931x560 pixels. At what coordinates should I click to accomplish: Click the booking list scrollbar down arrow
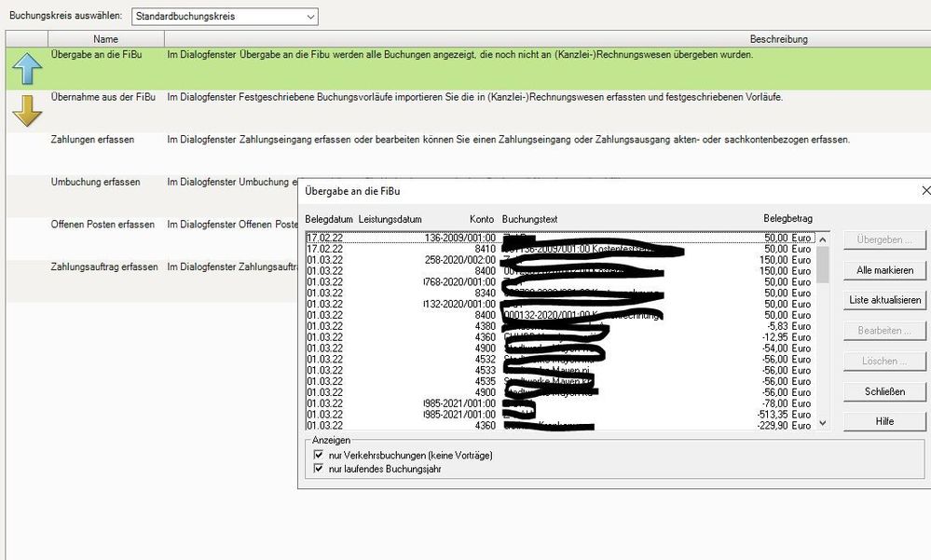pos(822,423)
